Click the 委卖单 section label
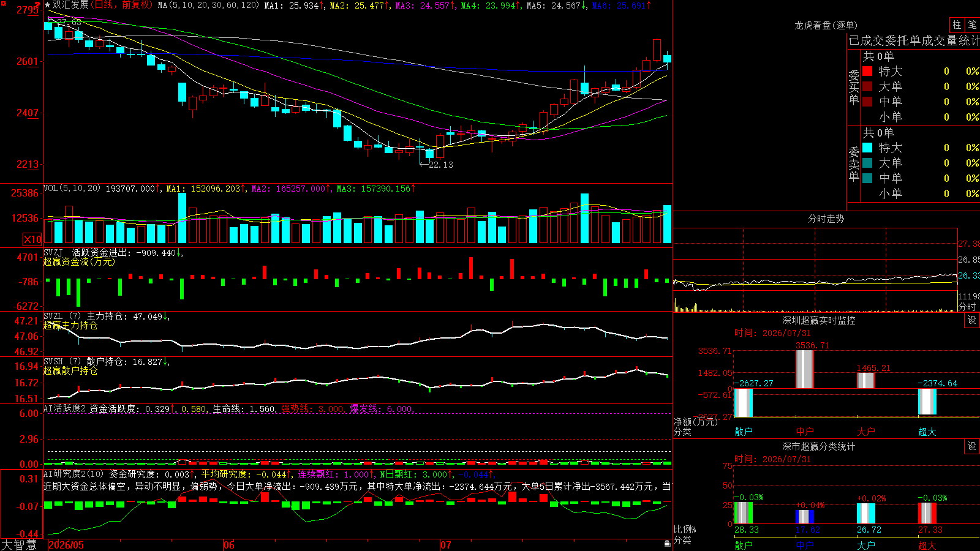 coord(854,164)
